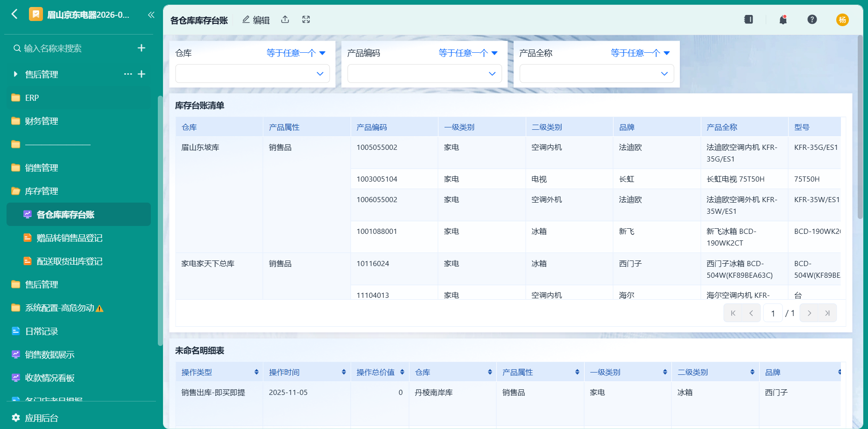Screen dimensions: 868x429
Task: Expand the top 售后管理 tree arrow
Action: coord(15,74)
